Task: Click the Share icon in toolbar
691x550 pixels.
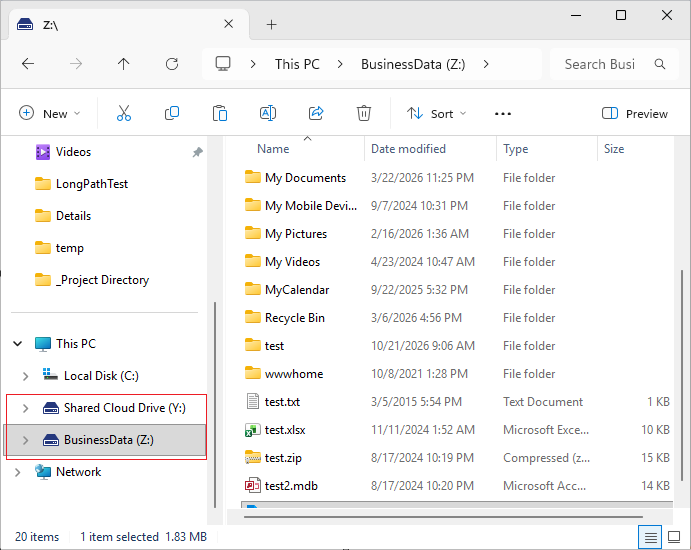Action: coord(316,113)
